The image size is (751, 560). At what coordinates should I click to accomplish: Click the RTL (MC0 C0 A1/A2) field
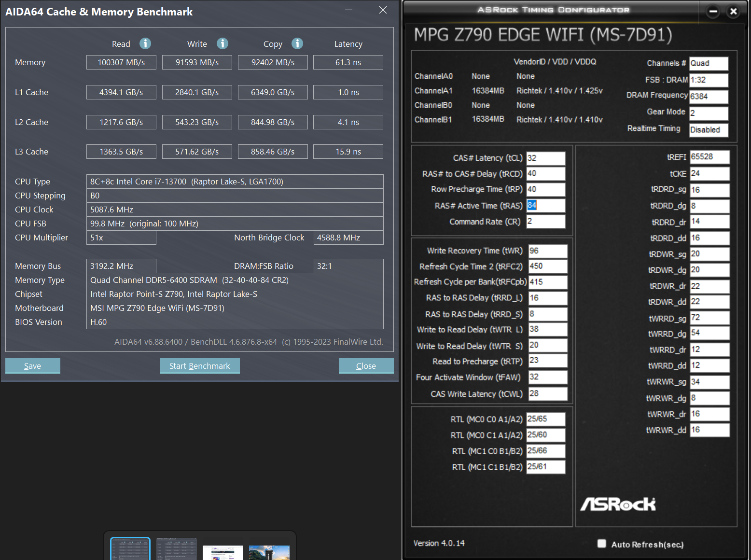point(545,419)
